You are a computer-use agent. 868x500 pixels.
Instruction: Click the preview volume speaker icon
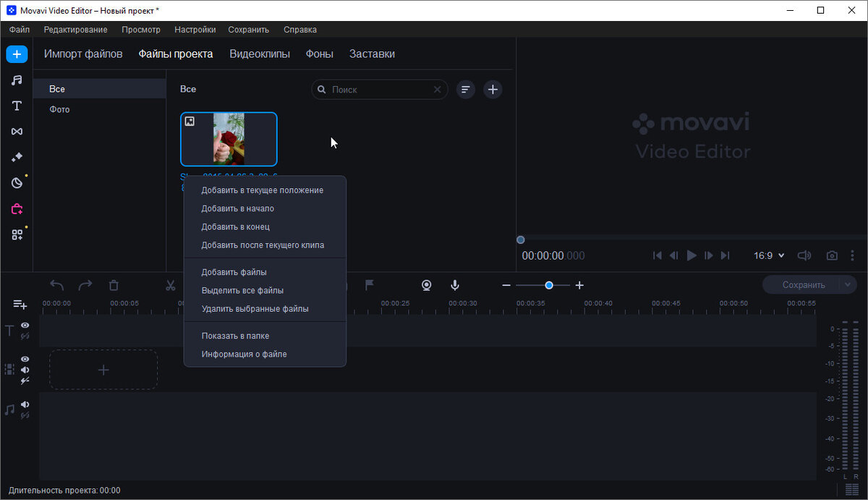(804, 255)
